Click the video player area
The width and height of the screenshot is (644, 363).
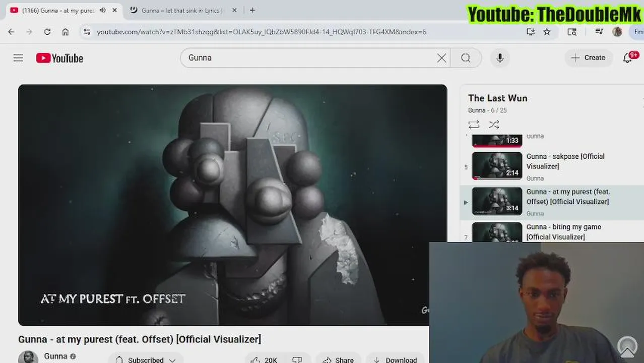tap(232, 205)
